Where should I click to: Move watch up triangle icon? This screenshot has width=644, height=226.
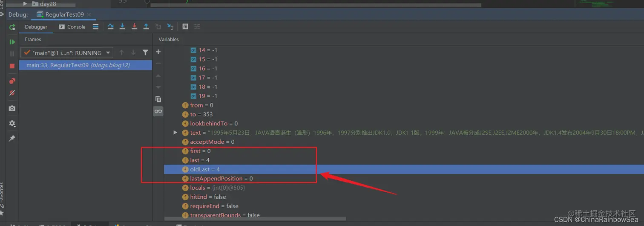[158, 75]
